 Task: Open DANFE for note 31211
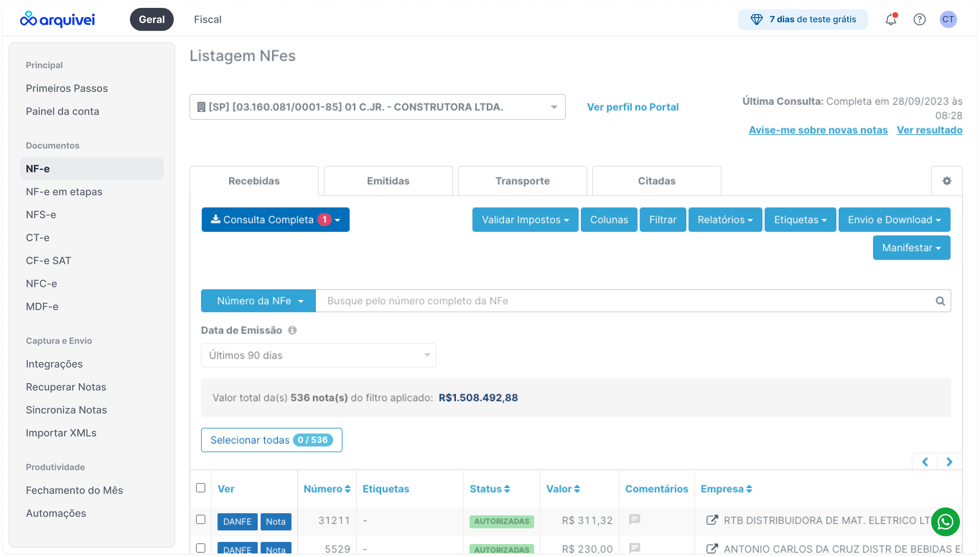coord(237,521)
